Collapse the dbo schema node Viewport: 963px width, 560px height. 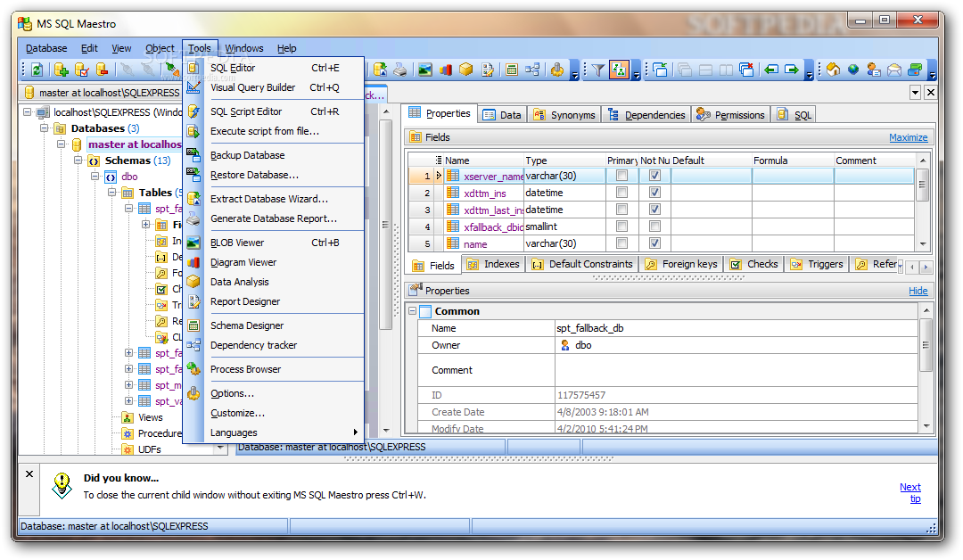coord(95,177)
